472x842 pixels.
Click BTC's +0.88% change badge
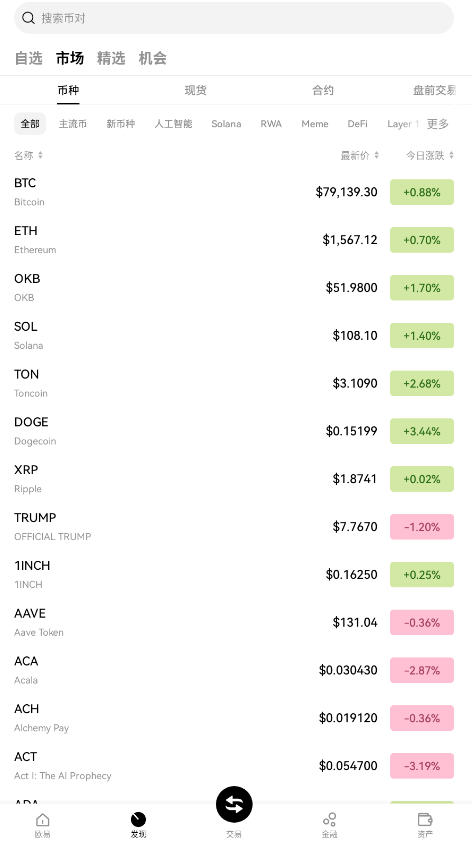[x=422, y=192]
